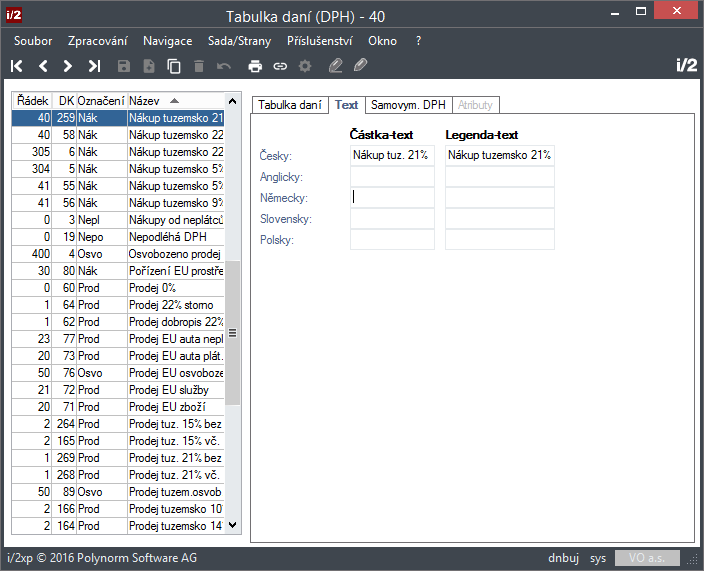Click the dnbuj status bar entry
Screen dimensions: 704x571
pos(563,558)
